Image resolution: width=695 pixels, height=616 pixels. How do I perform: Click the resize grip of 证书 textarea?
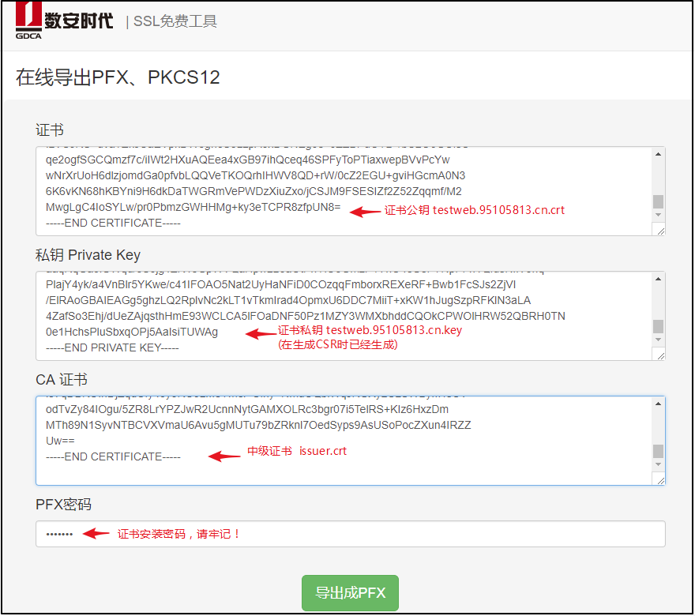coord(660,231)
